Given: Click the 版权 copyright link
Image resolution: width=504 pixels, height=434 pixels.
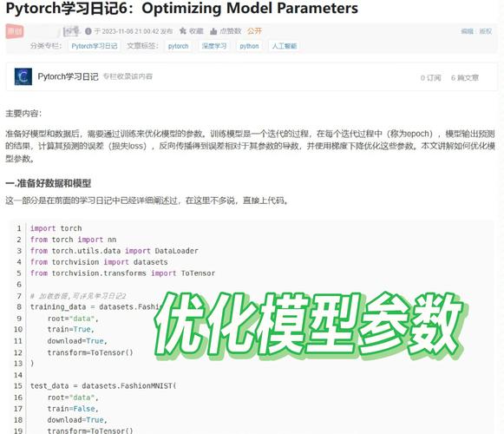Looking at the screenshot, I should 486,31.
